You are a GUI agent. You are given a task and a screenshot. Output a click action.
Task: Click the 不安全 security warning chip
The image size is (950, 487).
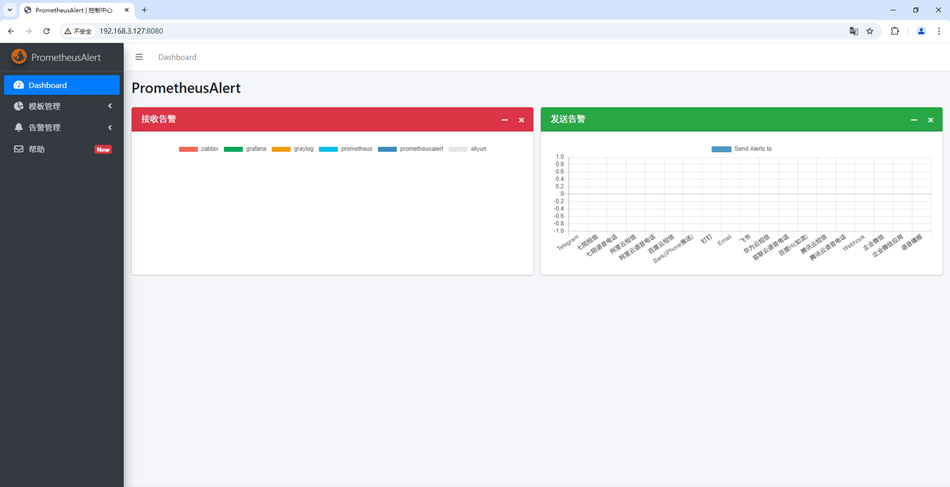click(x=78, y=31)
